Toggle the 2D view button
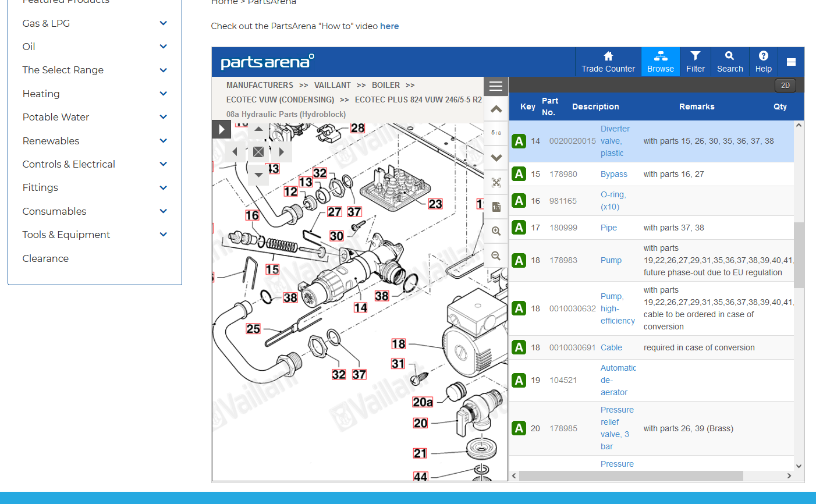816x504 pixels. coord(785,85)
